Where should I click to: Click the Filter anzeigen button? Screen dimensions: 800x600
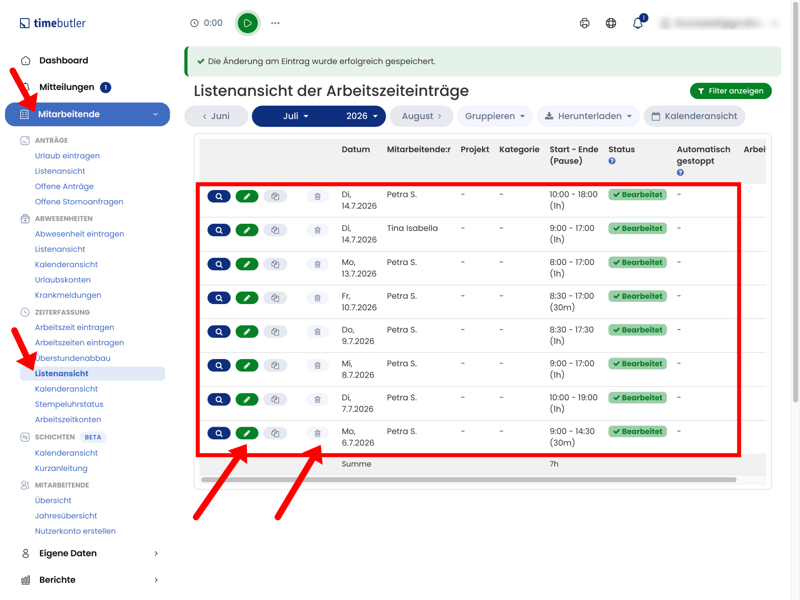[x=731, y=91]
